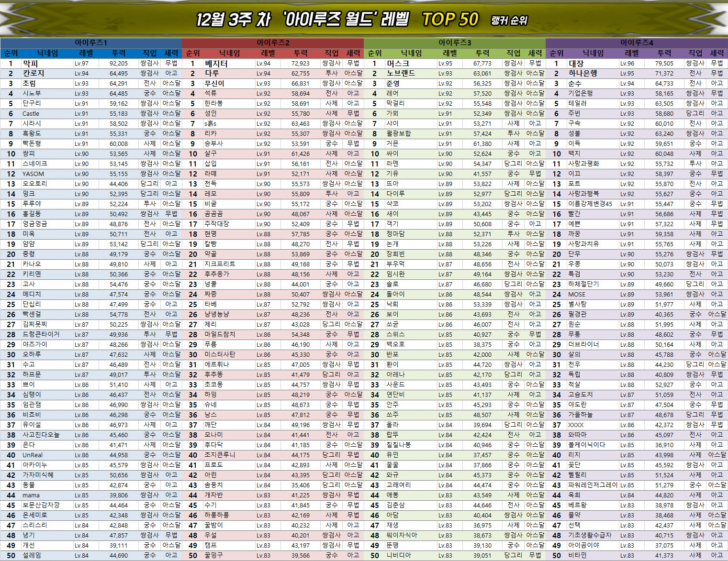Select the YASOM nickname cell
The width and height of the screenshot is (728, 561).
pos(33,174)
